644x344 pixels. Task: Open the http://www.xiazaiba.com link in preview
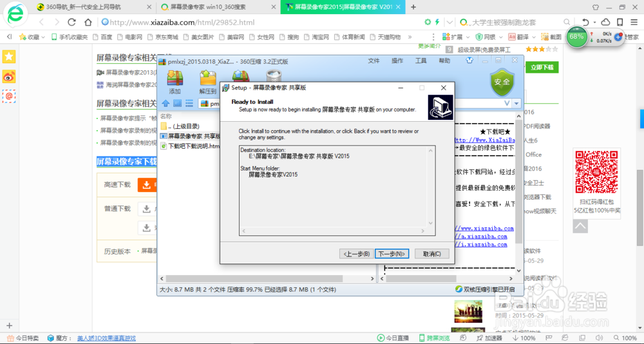coord(485,229)
